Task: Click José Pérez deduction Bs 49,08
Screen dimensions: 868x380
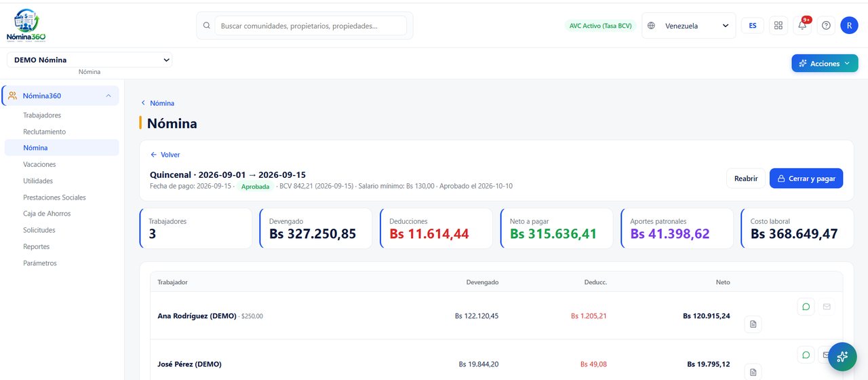Action: pyautogui.click(x=594, y=364)
